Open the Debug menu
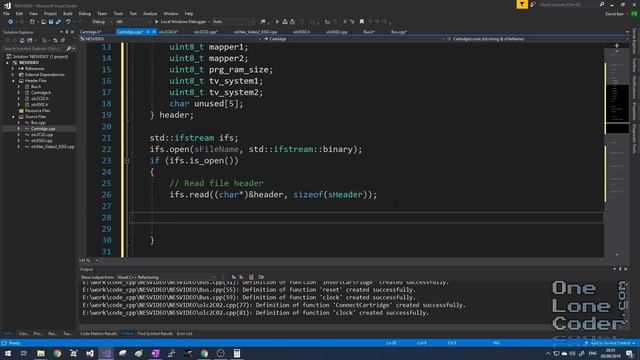Screen dimensions: 640x360 pyautogui.click(x=84, y=13)
